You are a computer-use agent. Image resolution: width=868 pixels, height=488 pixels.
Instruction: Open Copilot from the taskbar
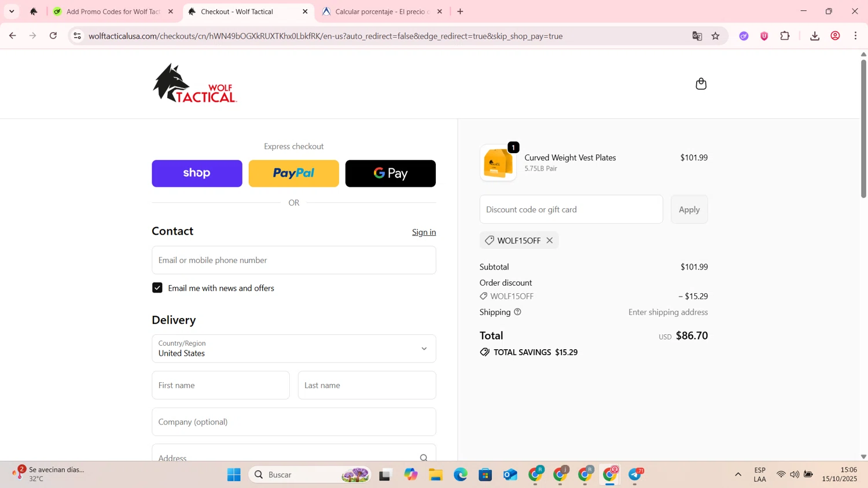[x=411, y=475]
